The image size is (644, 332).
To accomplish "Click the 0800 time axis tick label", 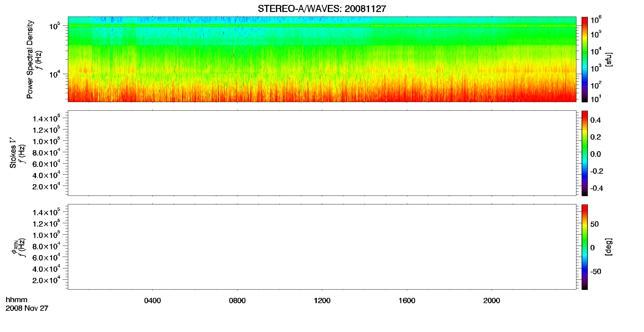I will pyautogui.click(x=237, y=301).
